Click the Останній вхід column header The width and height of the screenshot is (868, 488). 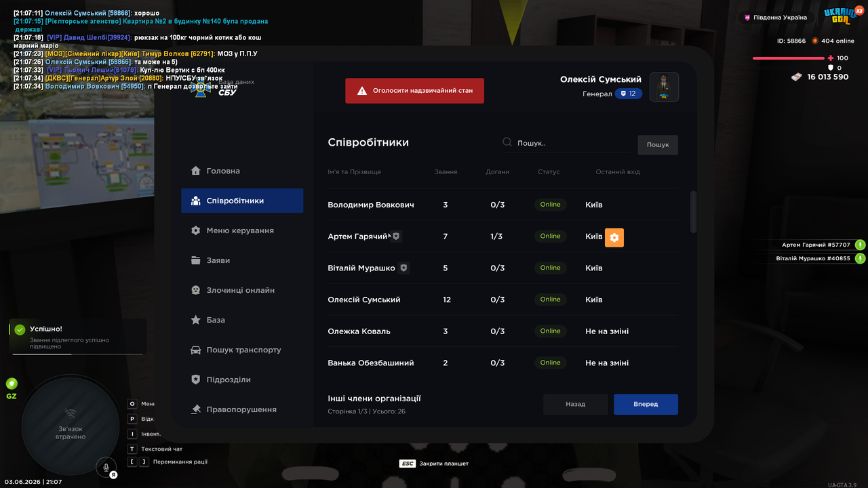[x=618, y=172]
